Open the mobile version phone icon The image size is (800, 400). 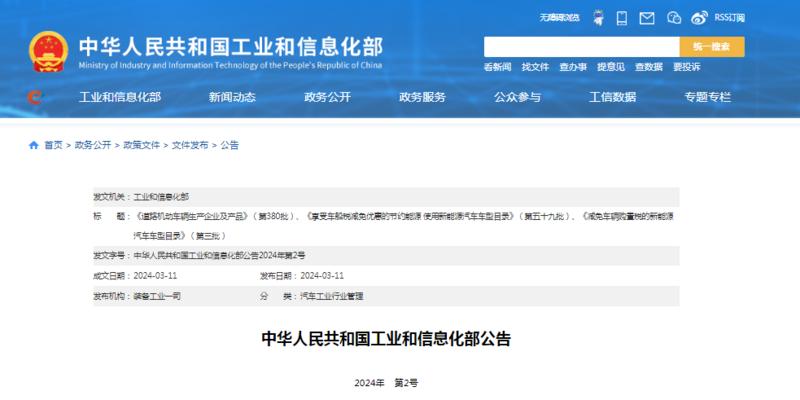[x=621, y=18]
